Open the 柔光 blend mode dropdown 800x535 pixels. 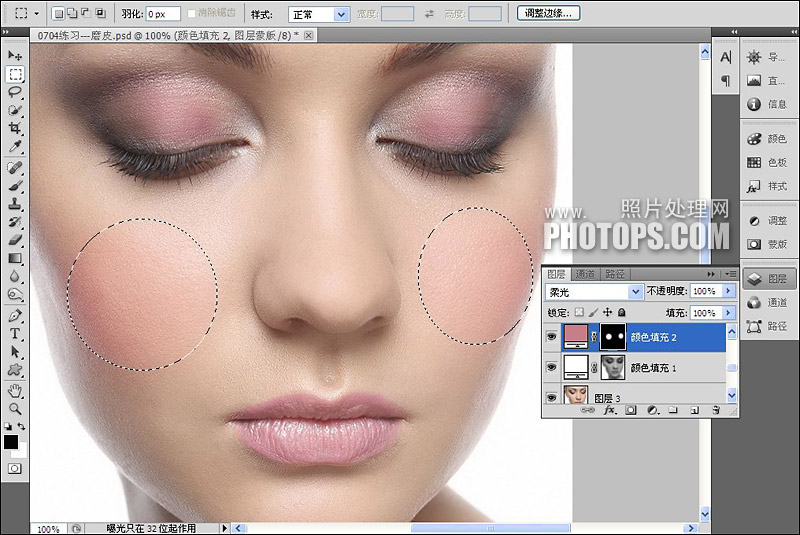(594, 292)
